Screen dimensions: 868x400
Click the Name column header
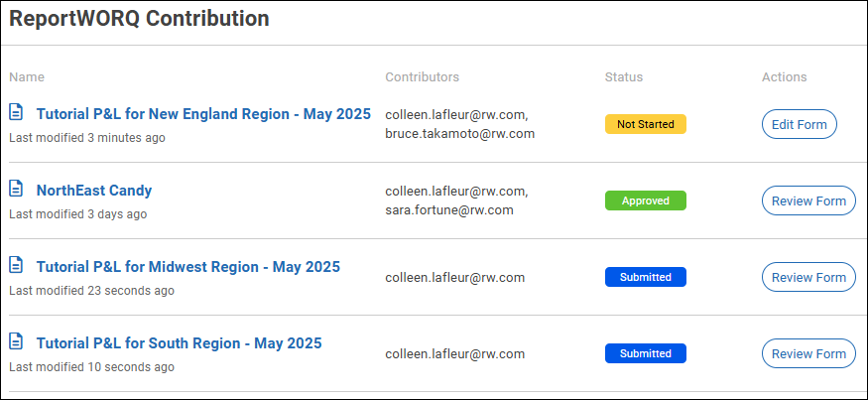click(x=27, y=77)
